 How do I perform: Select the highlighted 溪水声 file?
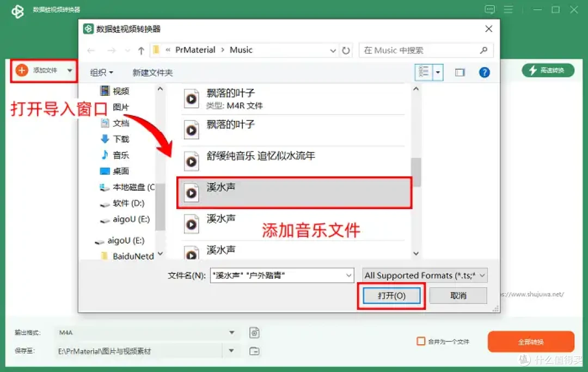pyautogui.click(x=295, y=193)
